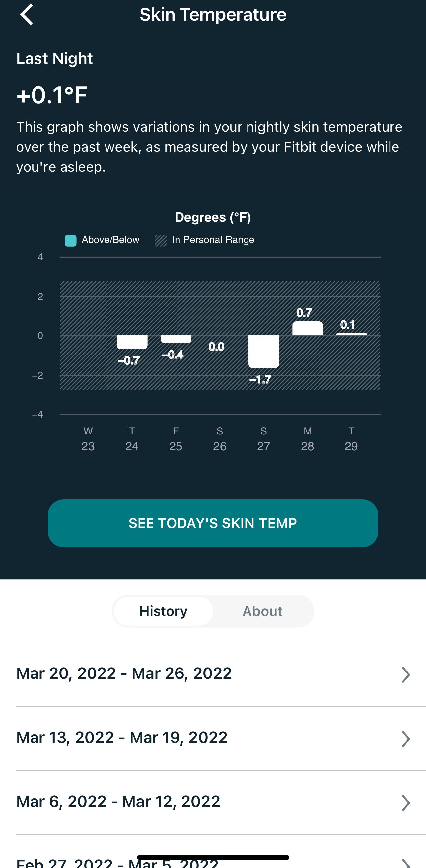The height and width of the screenshot is (868, 426).
Task: Open Mar 20 - Mar 26, 2022 history entry
Action: [124, 674]
